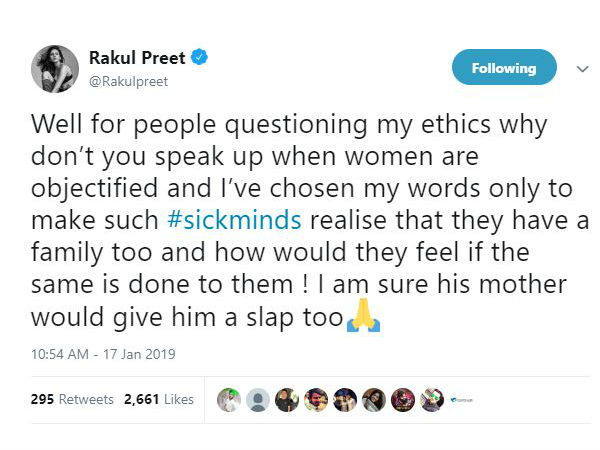The height and width of the screenshot is (450, 600).
Task: Open the eighth liker avatar in the row
Action: point(431,399)
